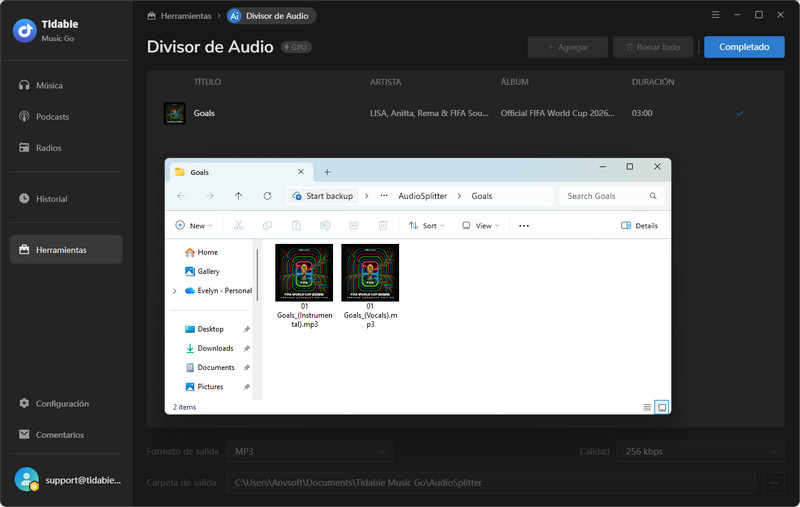Go up one folder in Explorer

coord(238,196)
